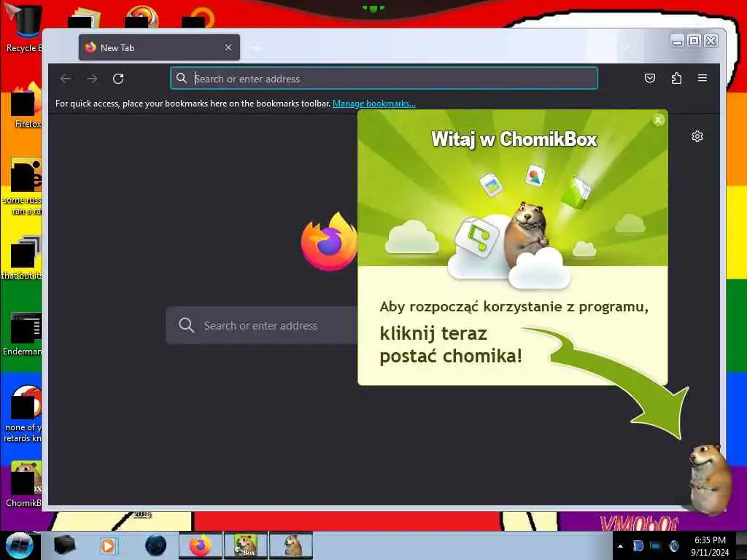Click the hamster character at bottom right
This screenshot has height=560, width=747.
tap(710, 478)
